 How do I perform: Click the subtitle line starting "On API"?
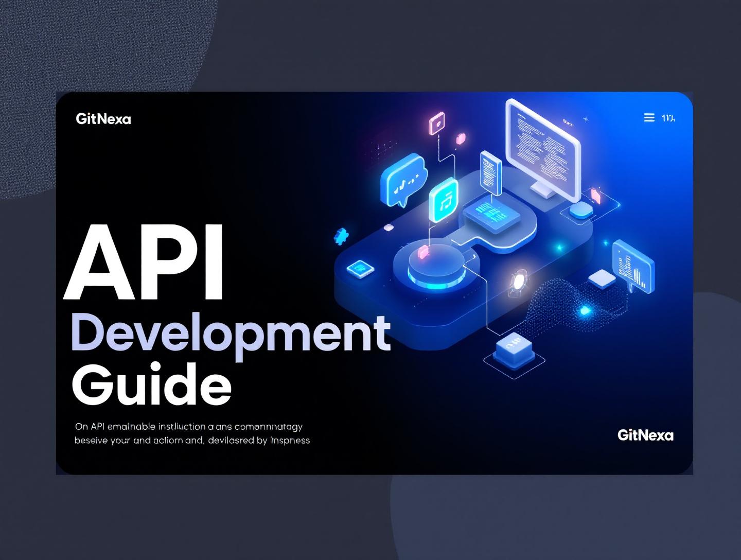188,427
